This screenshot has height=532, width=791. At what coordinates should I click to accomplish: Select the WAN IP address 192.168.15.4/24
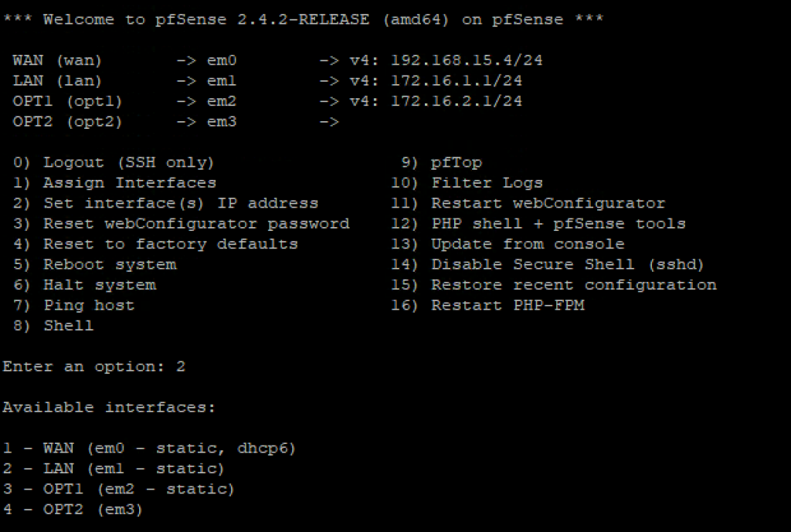point(467,60)
